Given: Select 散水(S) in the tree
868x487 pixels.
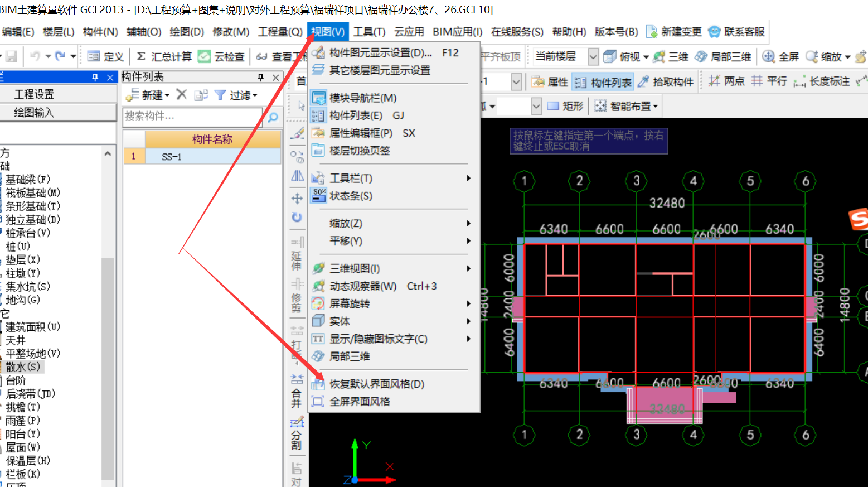Looking at the screenshot, I should pyautogui.click(x=23, y=367).
